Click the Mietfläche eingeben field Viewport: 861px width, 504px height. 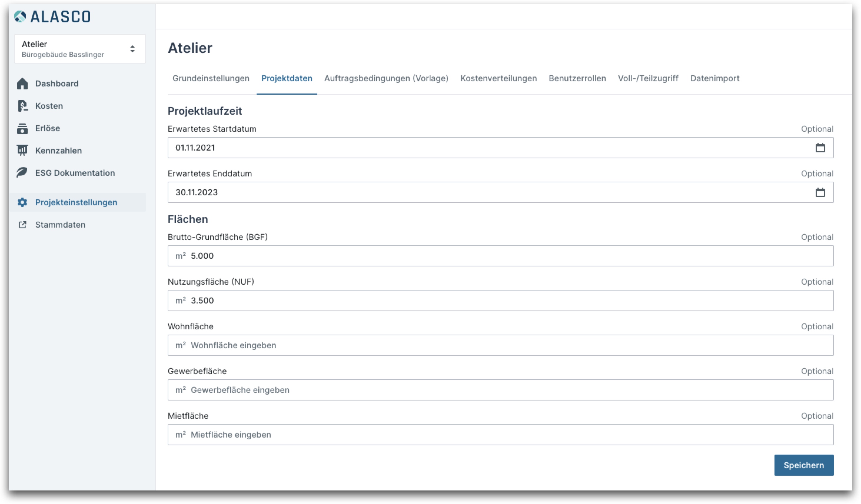[x=501, y=435]
